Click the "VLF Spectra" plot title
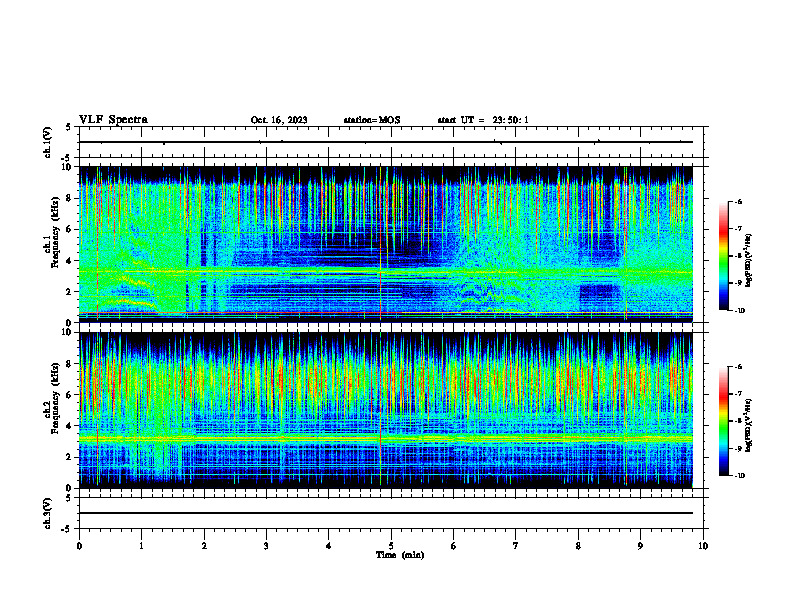The image size is (792, 612). [113, 120]
